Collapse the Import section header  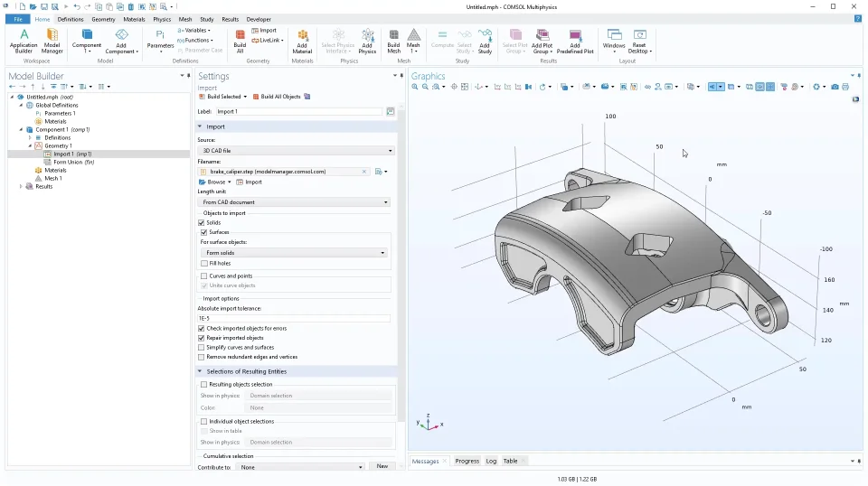coord(215,126)
